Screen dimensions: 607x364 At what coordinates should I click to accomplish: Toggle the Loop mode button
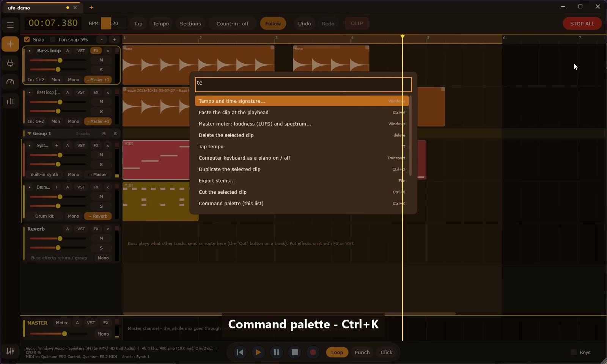(x=337, y=352)
